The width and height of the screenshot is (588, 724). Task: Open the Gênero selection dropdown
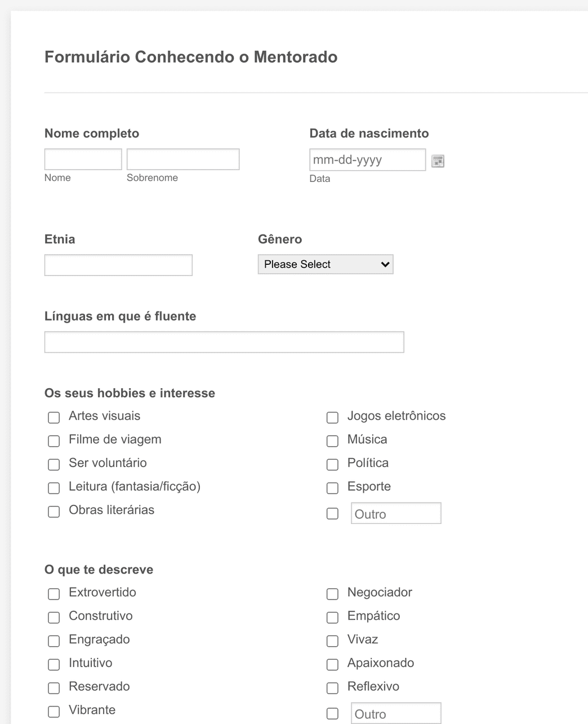click(325, 264)
